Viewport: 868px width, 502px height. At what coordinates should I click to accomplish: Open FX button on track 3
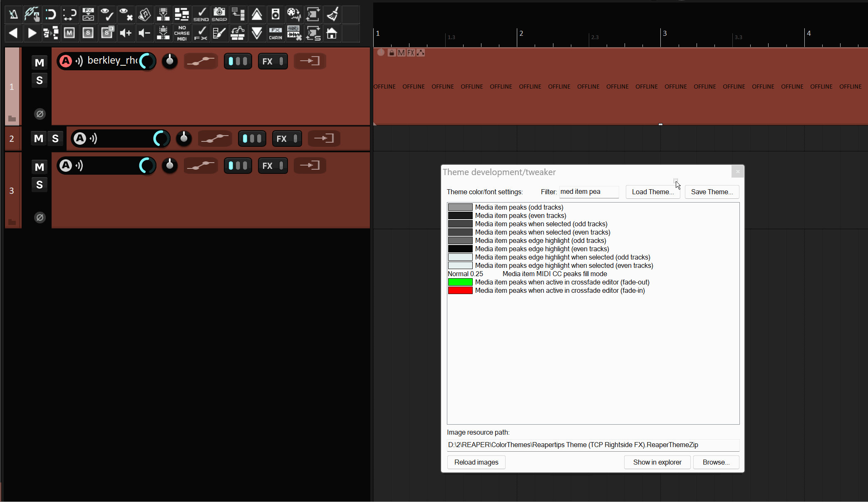(x=273, y=166)
